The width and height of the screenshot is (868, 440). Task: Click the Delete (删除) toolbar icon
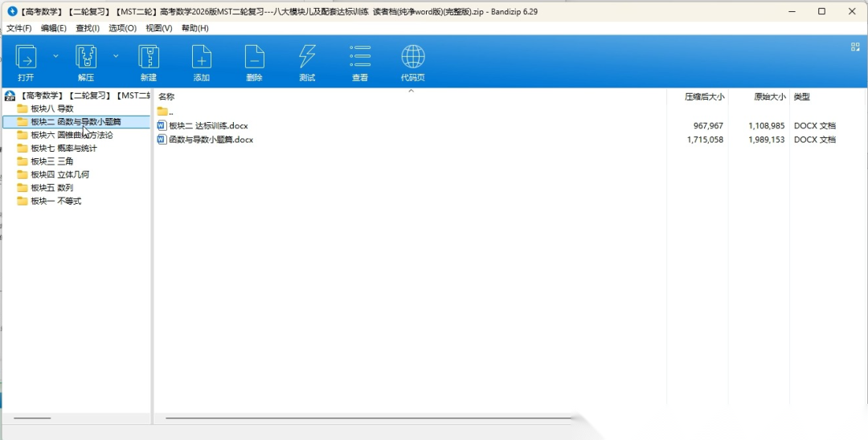254,58
